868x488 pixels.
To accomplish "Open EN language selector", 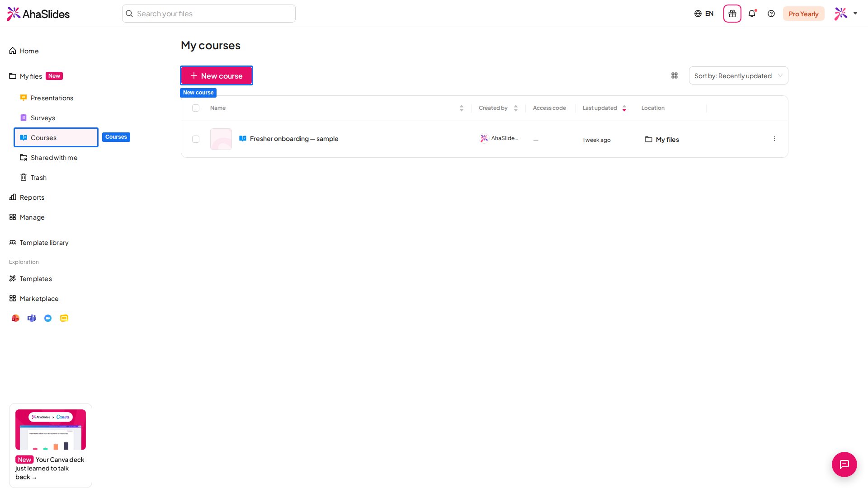I will [704, 14].
